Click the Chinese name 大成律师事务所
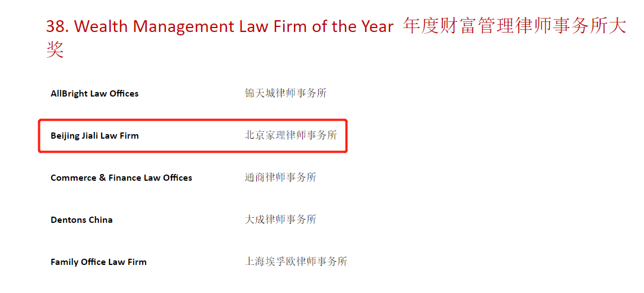644x293 pixels. (x=280, y=219)
